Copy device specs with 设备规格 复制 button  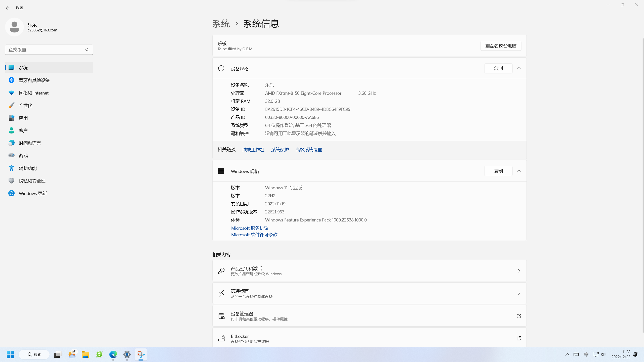click(498, 68)
